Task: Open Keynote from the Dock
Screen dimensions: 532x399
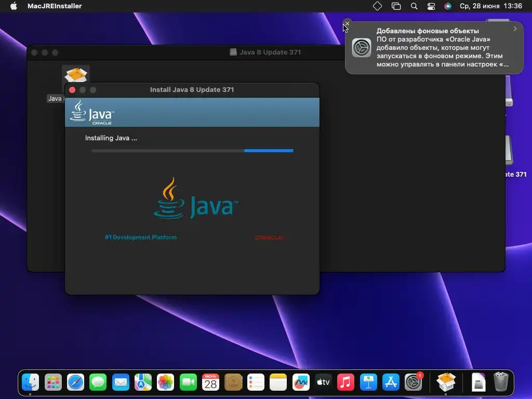Action: click(368, 382)
